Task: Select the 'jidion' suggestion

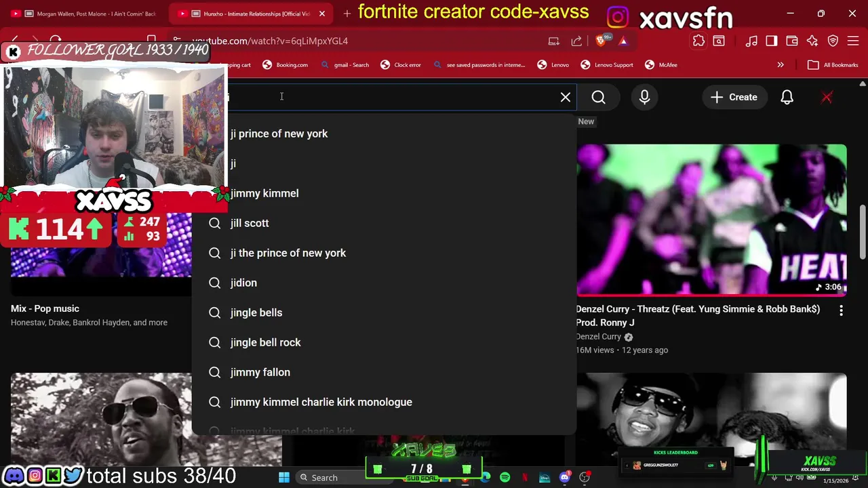Action: click(x=384, y=283)
